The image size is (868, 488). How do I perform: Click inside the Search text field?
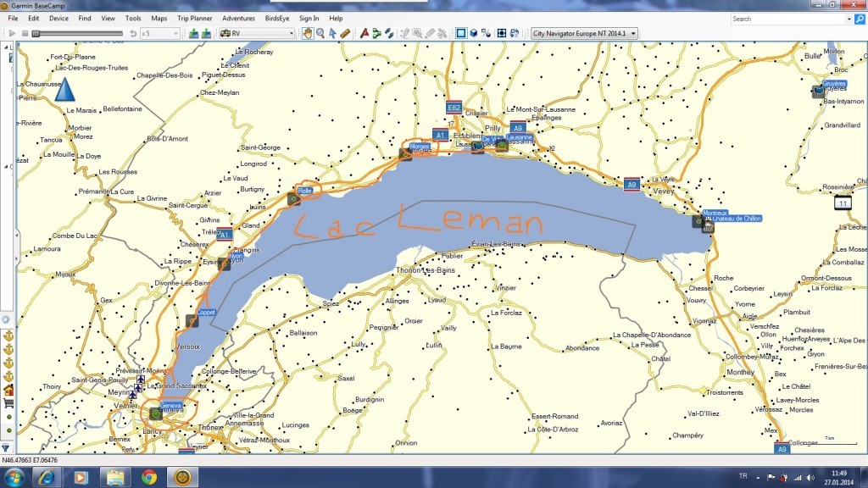click(790, 19)
